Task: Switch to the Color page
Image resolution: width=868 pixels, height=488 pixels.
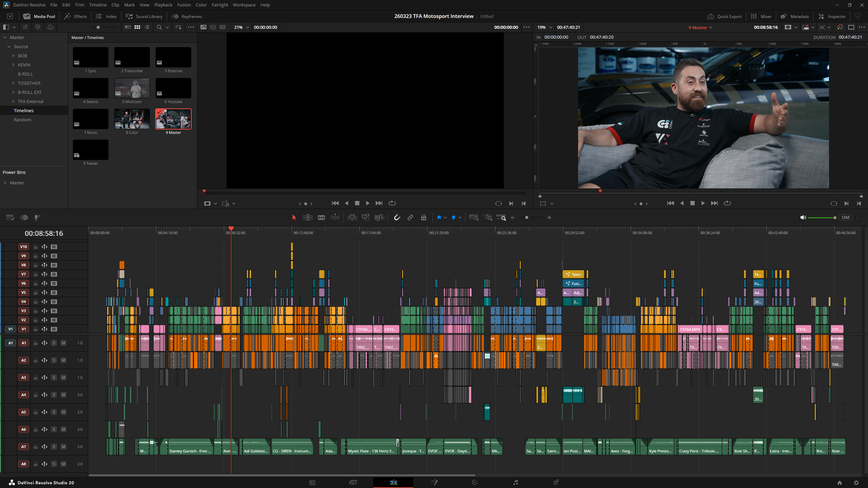Action: point(474,482)
